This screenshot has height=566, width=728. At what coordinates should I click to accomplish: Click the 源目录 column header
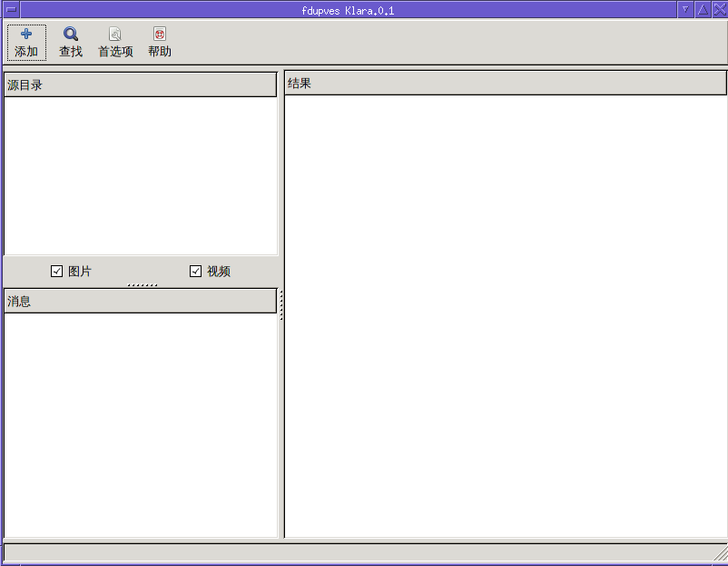coord(140,85)
